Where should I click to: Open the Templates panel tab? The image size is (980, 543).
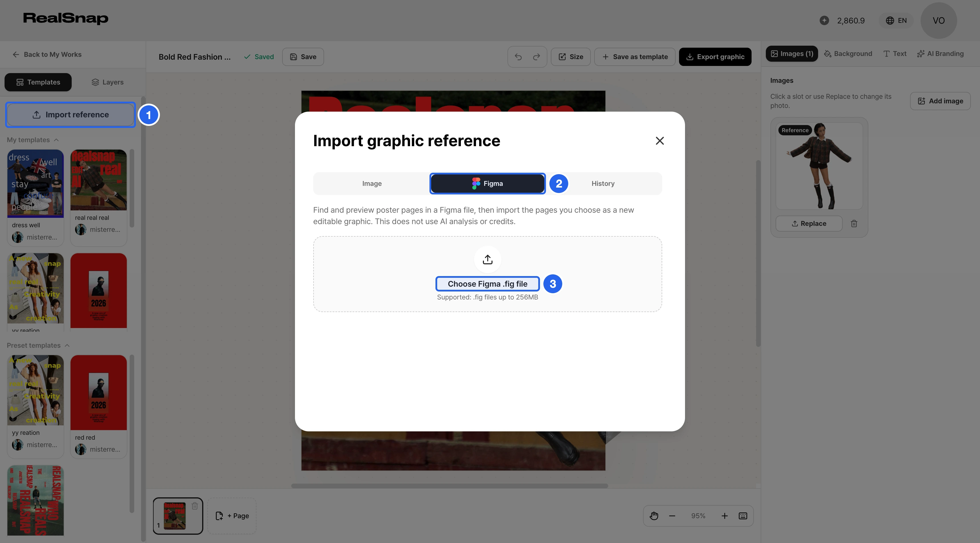pyautogui.click(x=38, y=82)
